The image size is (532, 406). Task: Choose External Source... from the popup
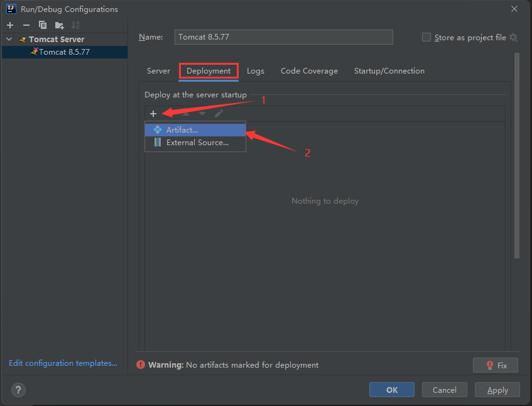coord(197,143)
